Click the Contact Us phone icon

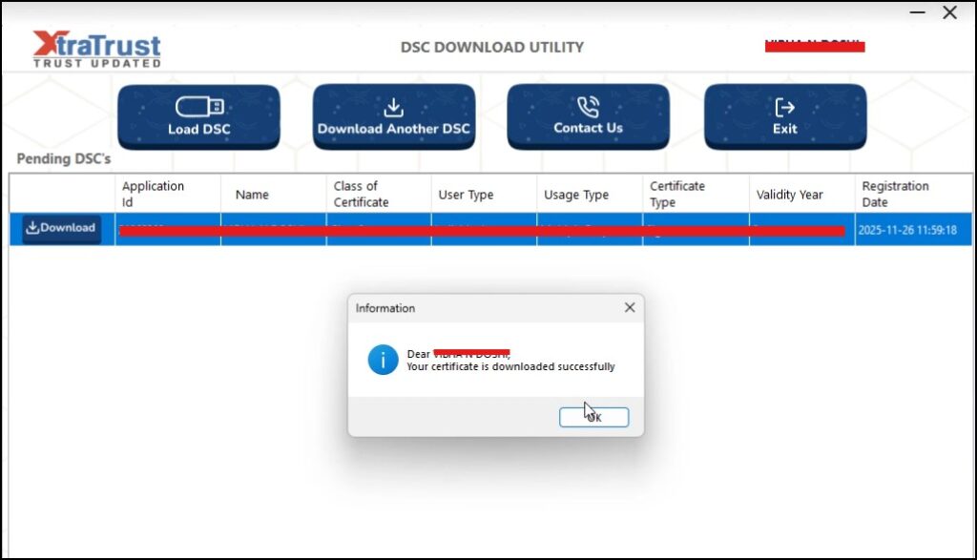tap(588, 106)
